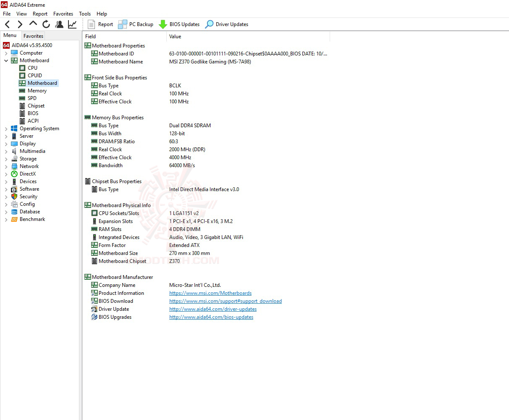This screenshot has width=509, height=420.
Task: Switch to the Menu tab
Action: [10, 36]
